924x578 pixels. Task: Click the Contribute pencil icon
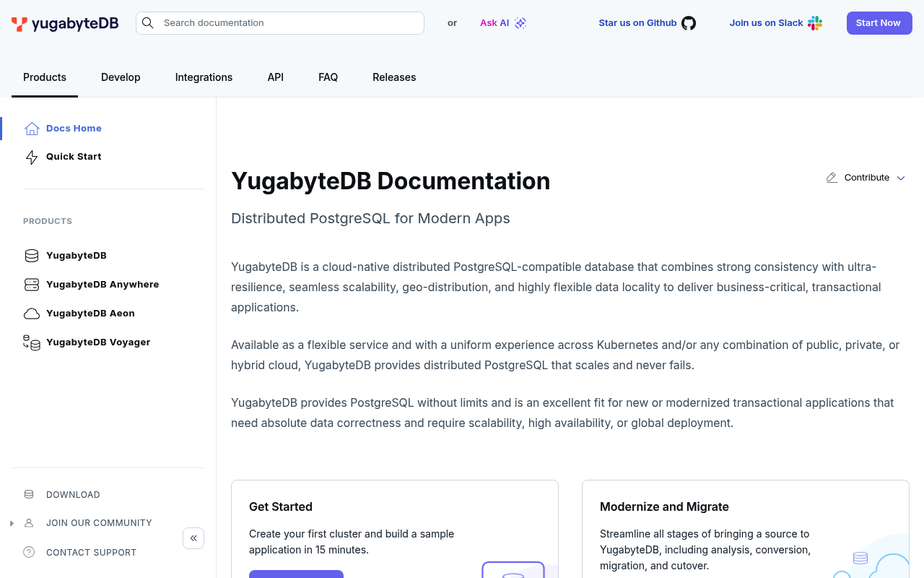[x=832, y=178]
